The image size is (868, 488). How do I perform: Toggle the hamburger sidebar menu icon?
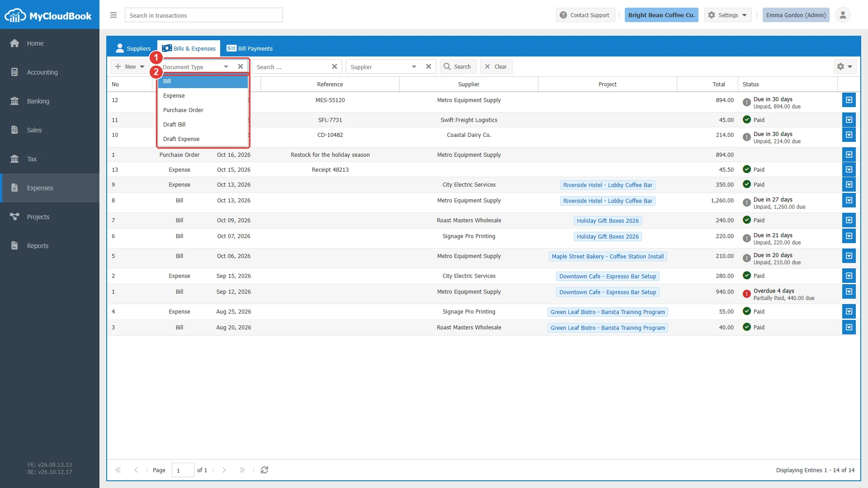[x=113, y=15]
